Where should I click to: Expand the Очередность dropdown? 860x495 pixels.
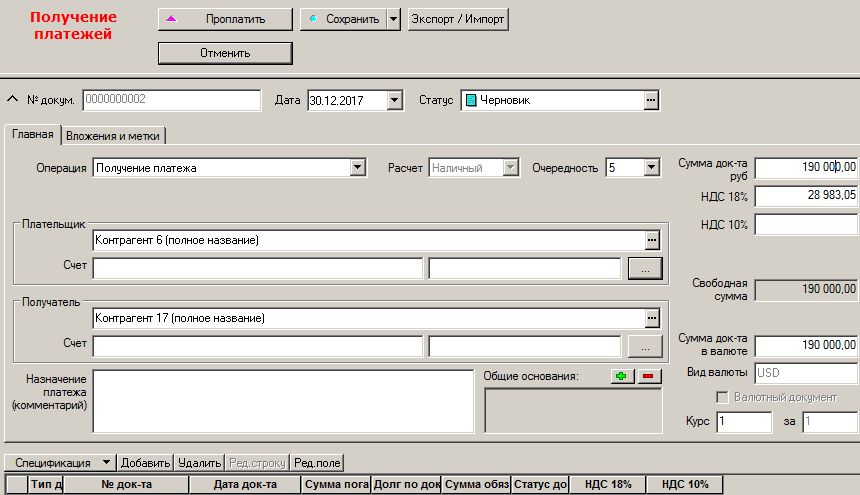click(651, 168)
